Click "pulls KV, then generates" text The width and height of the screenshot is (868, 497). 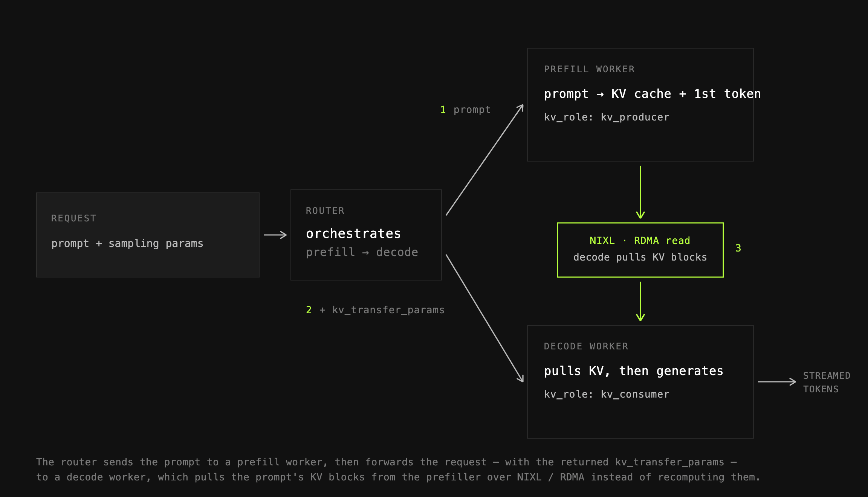634,371
